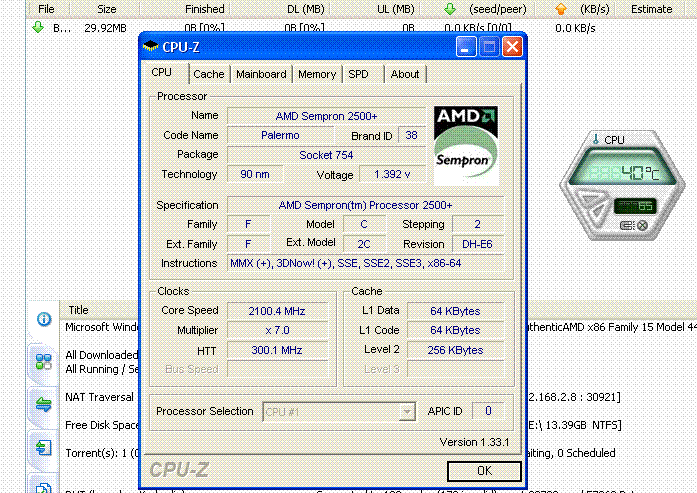Click the Core Speed value 2100.4 MHz
Viewport: 697px width, 493px height.
click(x=277, y=311)
